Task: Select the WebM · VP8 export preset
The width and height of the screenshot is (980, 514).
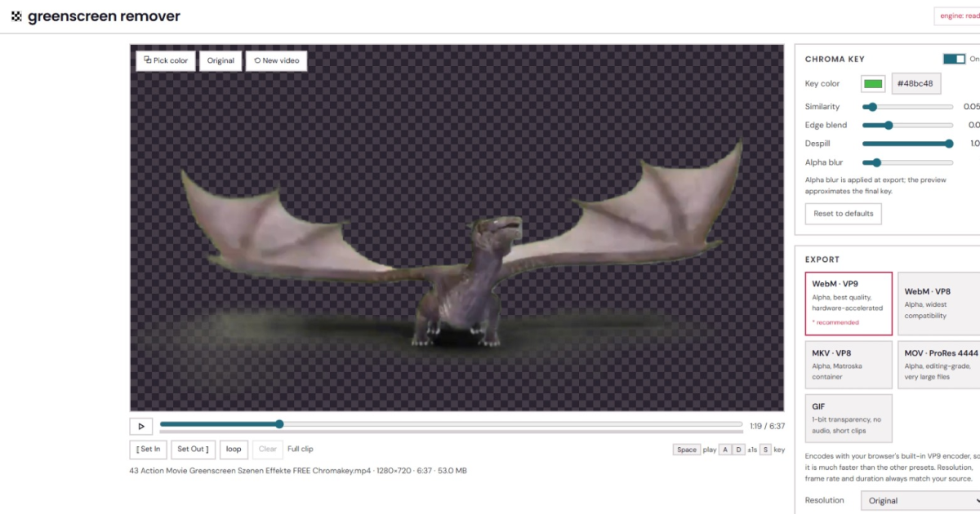Action: pos(939,304)
